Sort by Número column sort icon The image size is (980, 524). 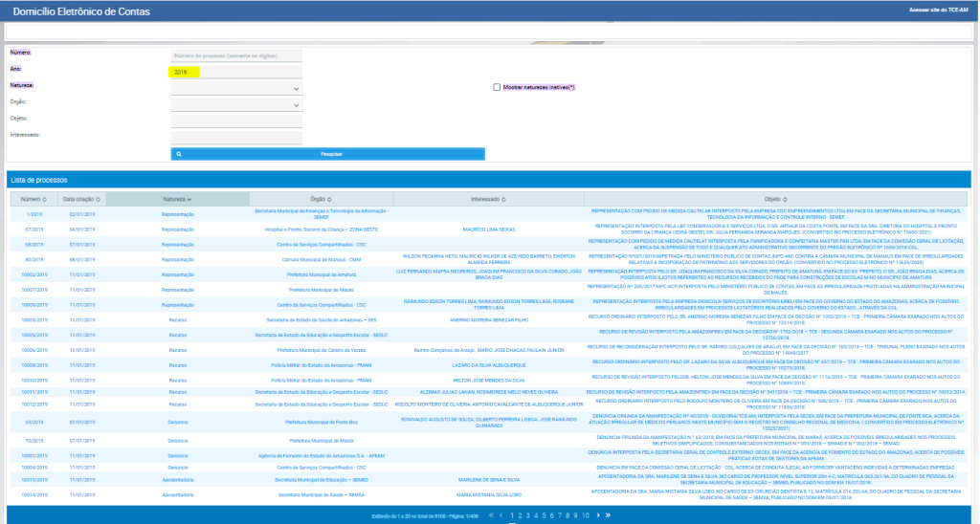pyautogui.click(x=44, y=199)
